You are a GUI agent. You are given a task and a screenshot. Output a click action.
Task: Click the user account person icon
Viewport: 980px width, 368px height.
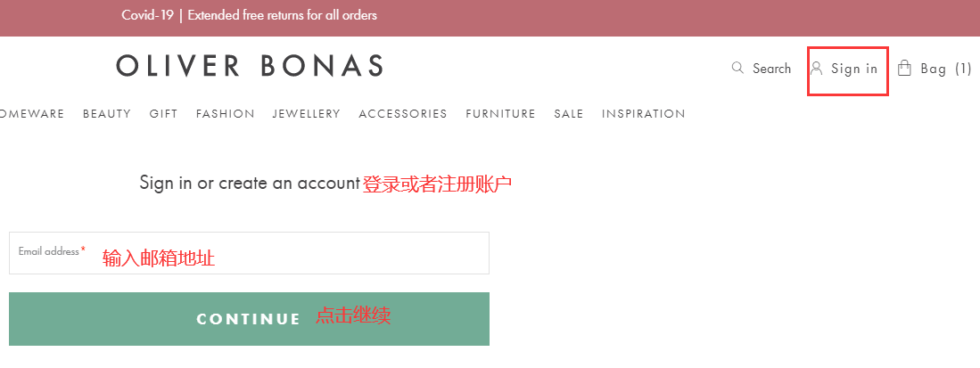(816, 68)
